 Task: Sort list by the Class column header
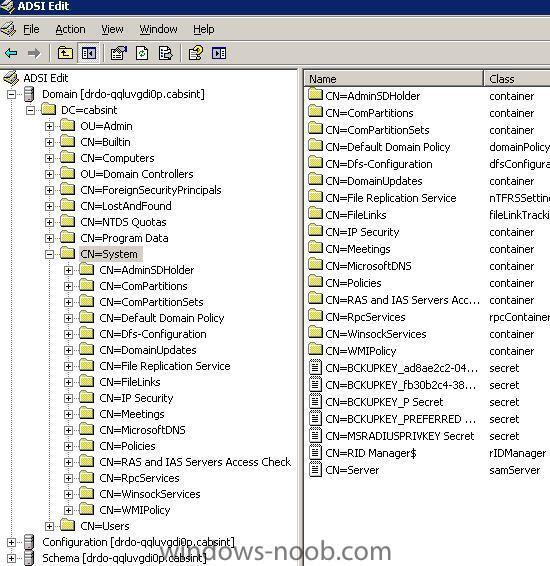click(x=517, y=79)
